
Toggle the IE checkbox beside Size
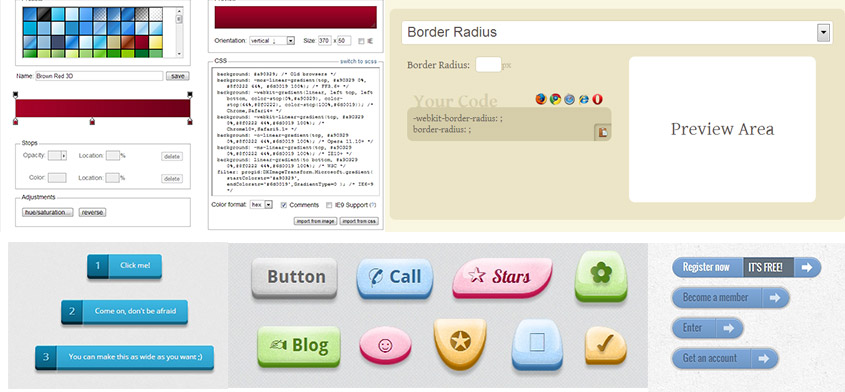(x=361, y=41)
